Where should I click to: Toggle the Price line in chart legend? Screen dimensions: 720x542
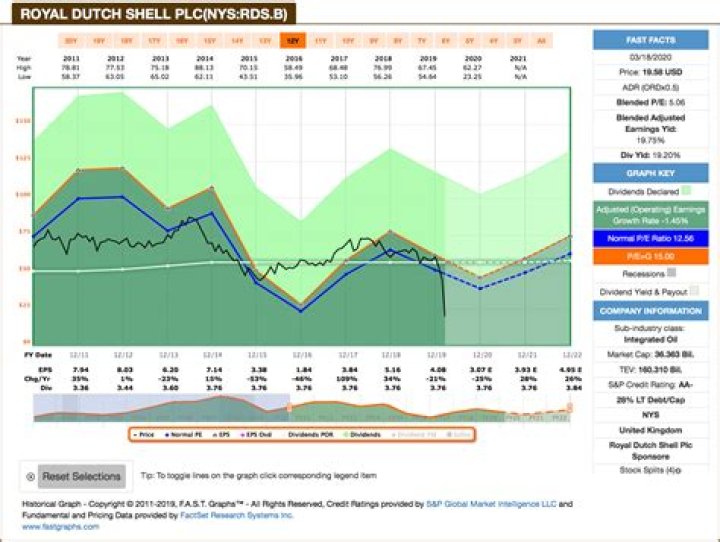tap(144, 435)
